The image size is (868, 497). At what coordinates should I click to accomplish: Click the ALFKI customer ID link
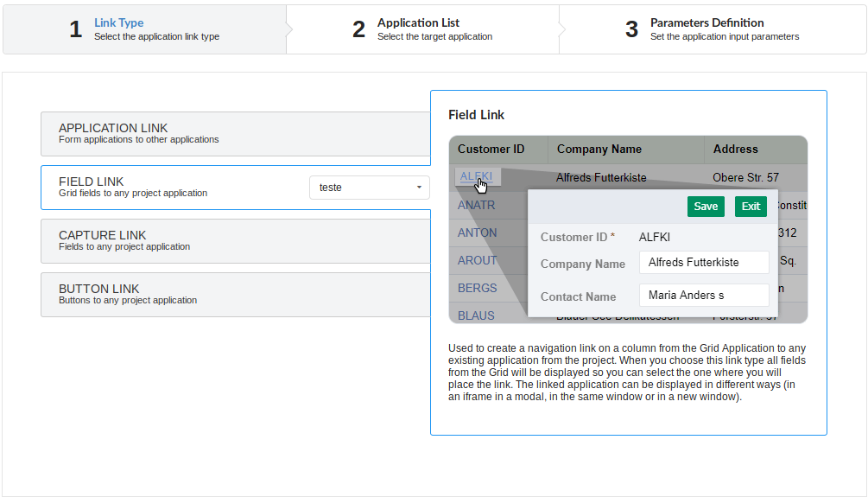coord(476,176)
